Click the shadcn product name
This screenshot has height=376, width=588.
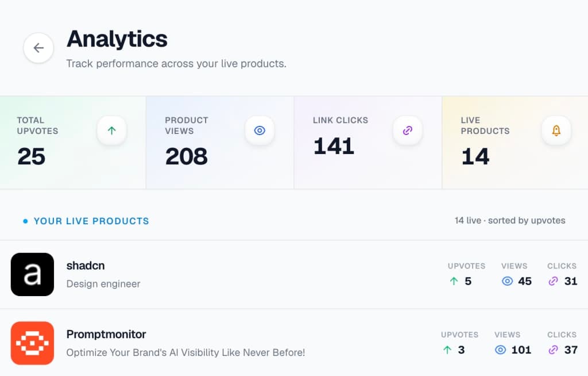coord(86,266)
